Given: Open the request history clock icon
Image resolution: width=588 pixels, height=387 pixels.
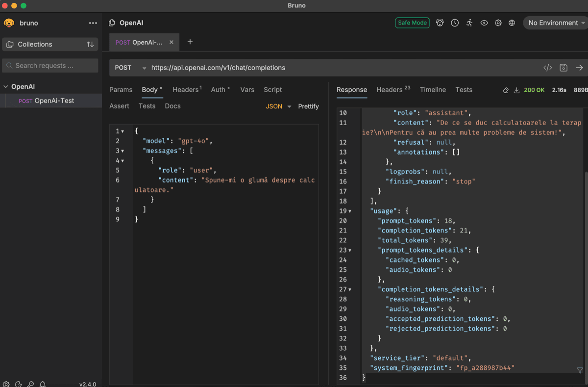Looking at the screenshot, I should (455, 23).
